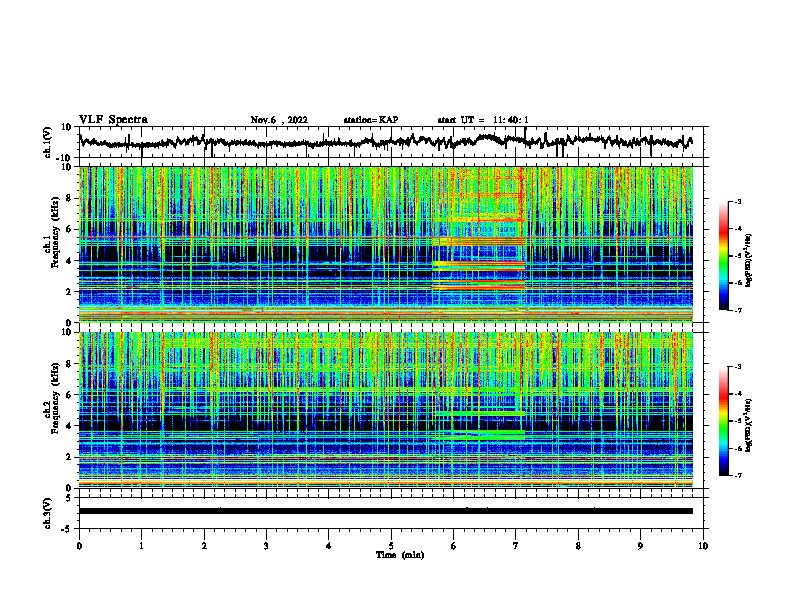
Task: Click the 4 kHz tick on ch.1 frequency axis
Action: (x=70, y=261)
